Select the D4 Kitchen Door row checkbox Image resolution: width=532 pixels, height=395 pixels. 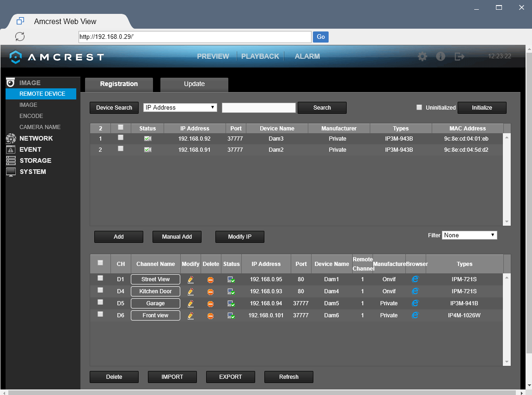[x=100, y=290]
